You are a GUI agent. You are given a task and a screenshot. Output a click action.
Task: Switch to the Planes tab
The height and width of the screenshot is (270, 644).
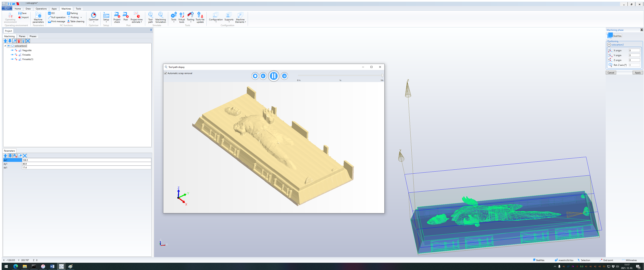[22, 37]
